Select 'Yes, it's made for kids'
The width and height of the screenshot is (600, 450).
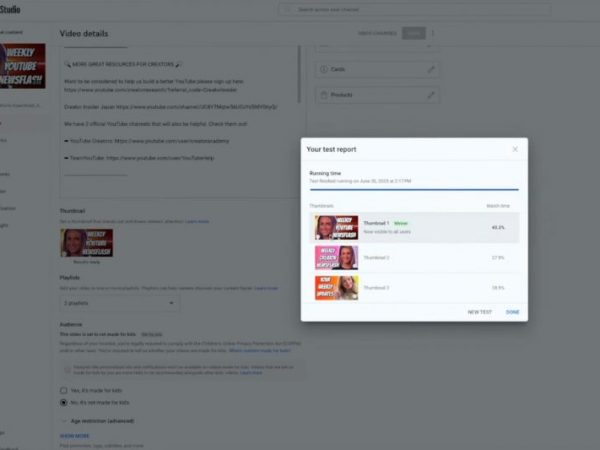pos(64,390)
